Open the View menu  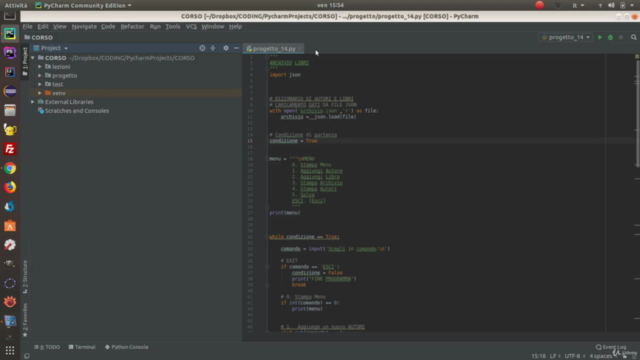(x=60, y=27)
